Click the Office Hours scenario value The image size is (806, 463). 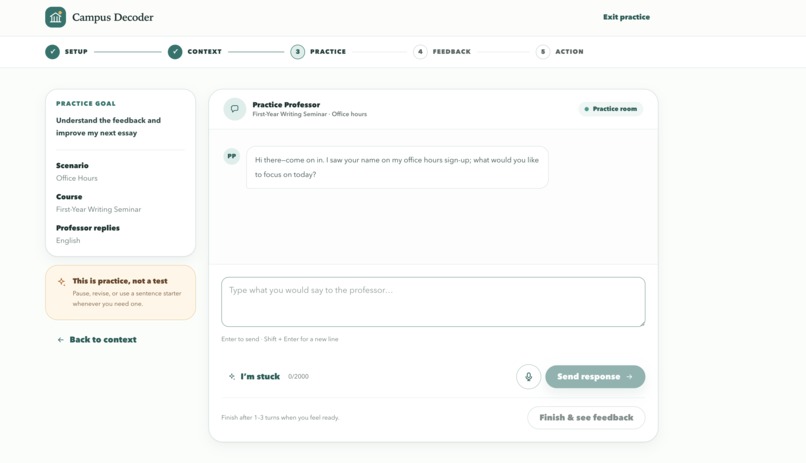77,178
